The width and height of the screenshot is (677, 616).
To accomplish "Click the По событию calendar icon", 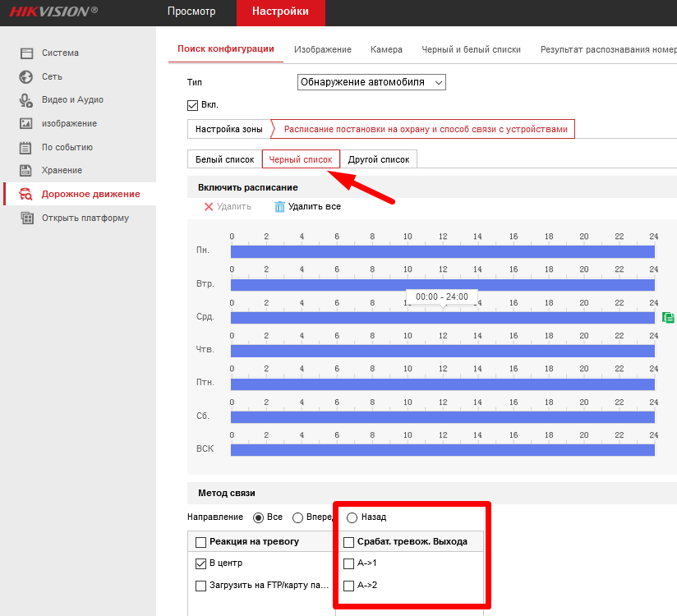I will coord(25,148).
